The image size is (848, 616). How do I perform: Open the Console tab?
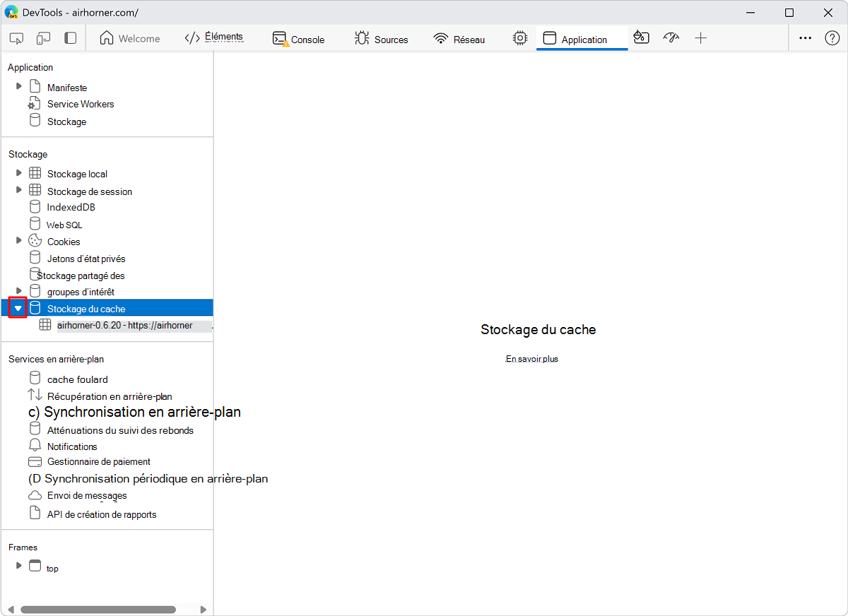(299, 39)
